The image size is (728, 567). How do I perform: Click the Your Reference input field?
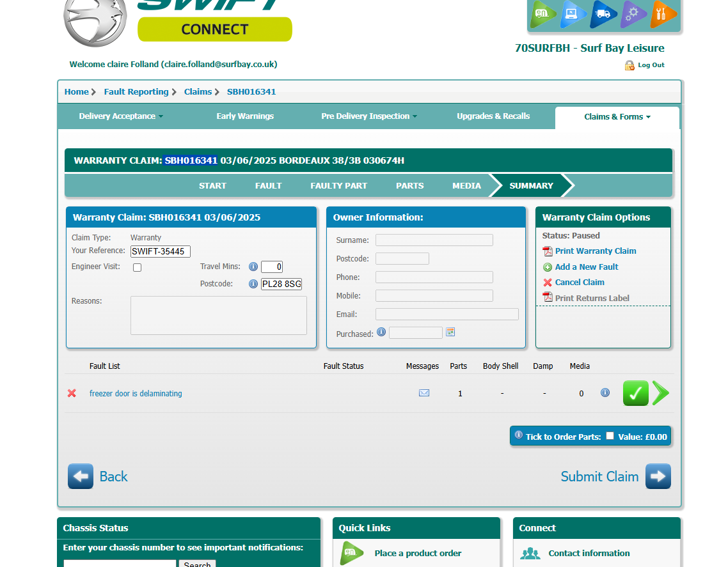[x=161, y=251]
